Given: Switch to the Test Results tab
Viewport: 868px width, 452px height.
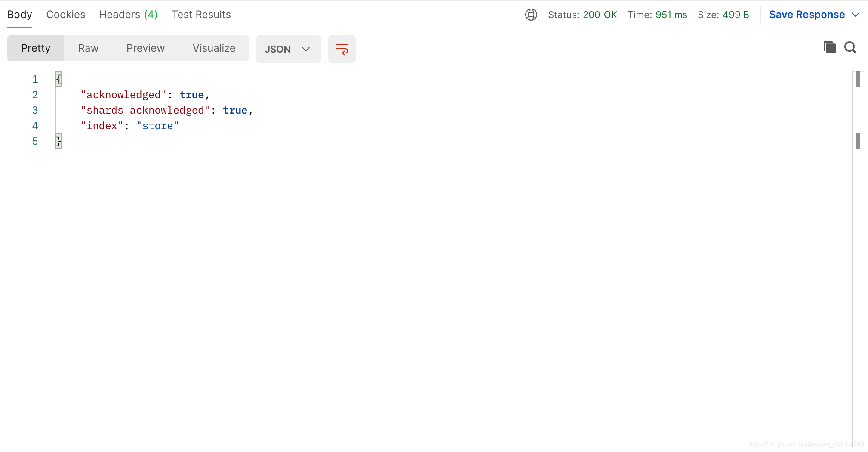Looking at the screenshot, I should [201, 15].
